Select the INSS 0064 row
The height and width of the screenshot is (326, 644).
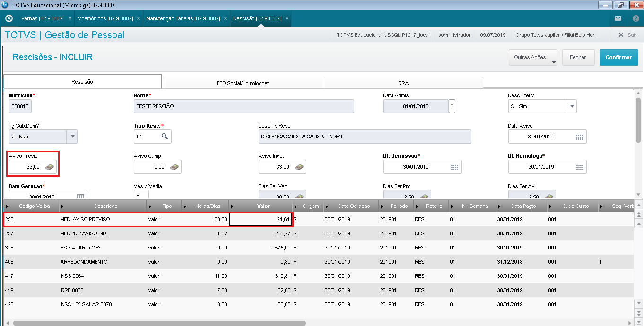coord(318,276)
